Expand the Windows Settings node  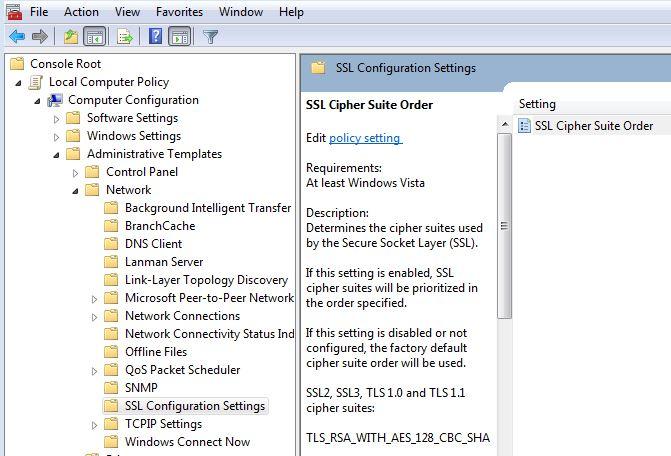click(56, 137)
